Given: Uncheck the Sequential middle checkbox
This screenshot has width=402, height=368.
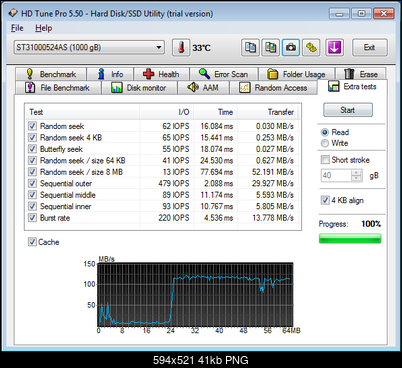Looking at the screenshot, I should click(32, 195).
